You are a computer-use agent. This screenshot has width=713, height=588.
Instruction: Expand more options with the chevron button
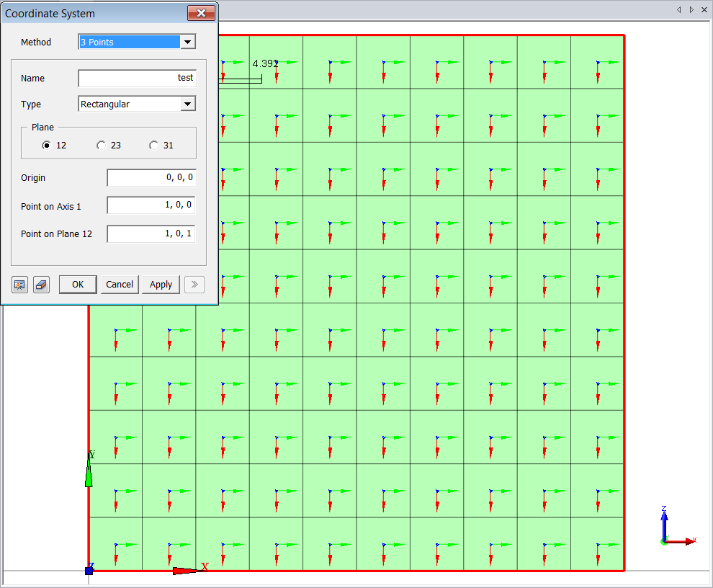[x=194, y=285]
